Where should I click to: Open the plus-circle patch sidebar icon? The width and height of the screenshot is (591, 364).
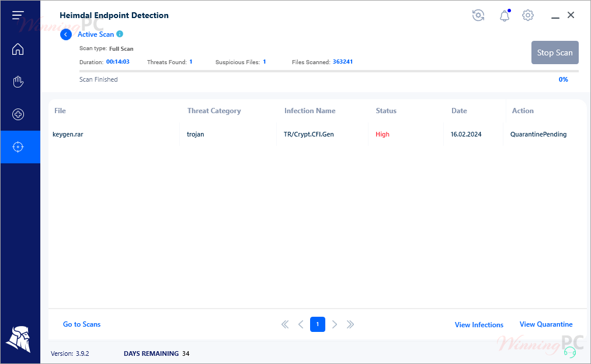click(x=18, y=114)
